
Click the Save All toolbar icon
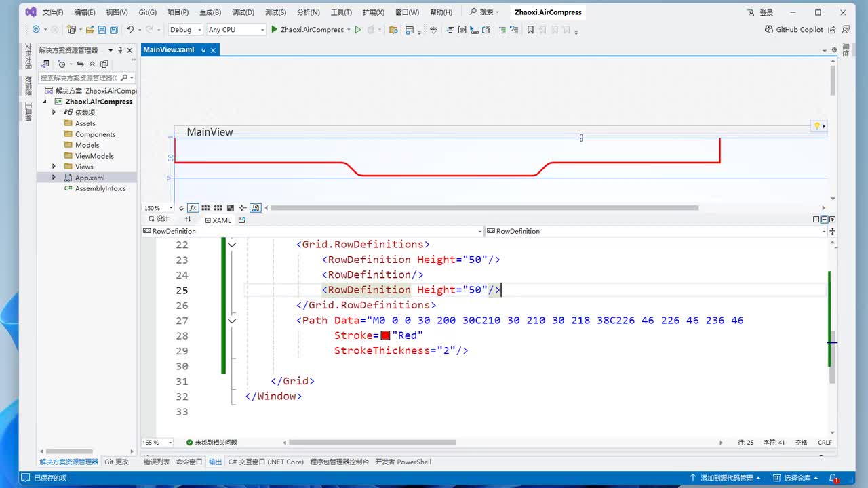pyautogui.click(x=113, y=30)
